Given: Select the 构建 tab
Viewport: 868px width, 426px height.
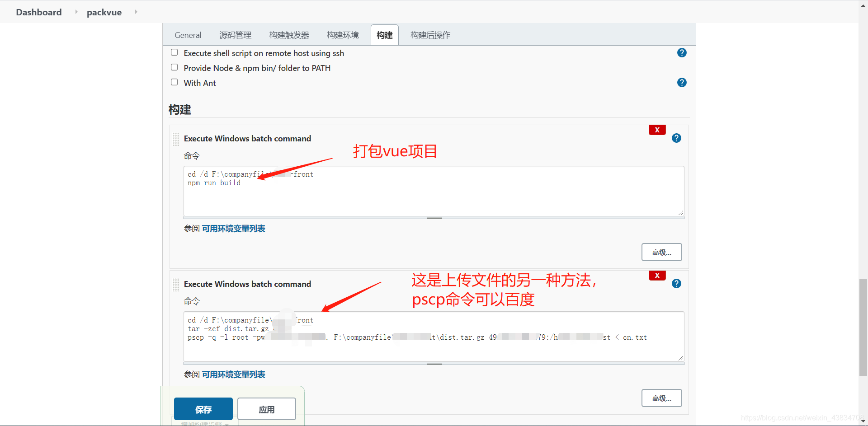Looking at the screenshot, I should [x=385, y=35].
